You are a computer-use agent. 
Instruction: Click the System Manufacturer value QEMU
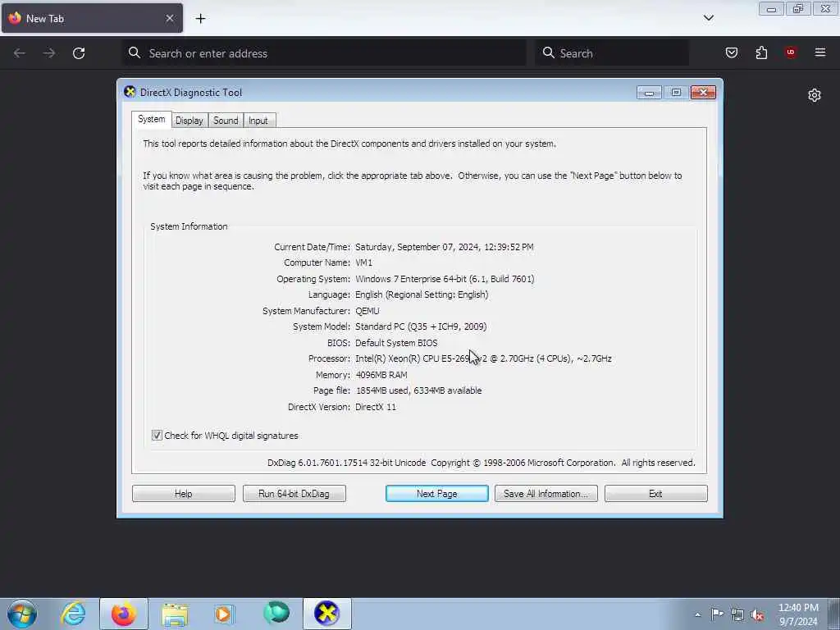coord(367,311)
